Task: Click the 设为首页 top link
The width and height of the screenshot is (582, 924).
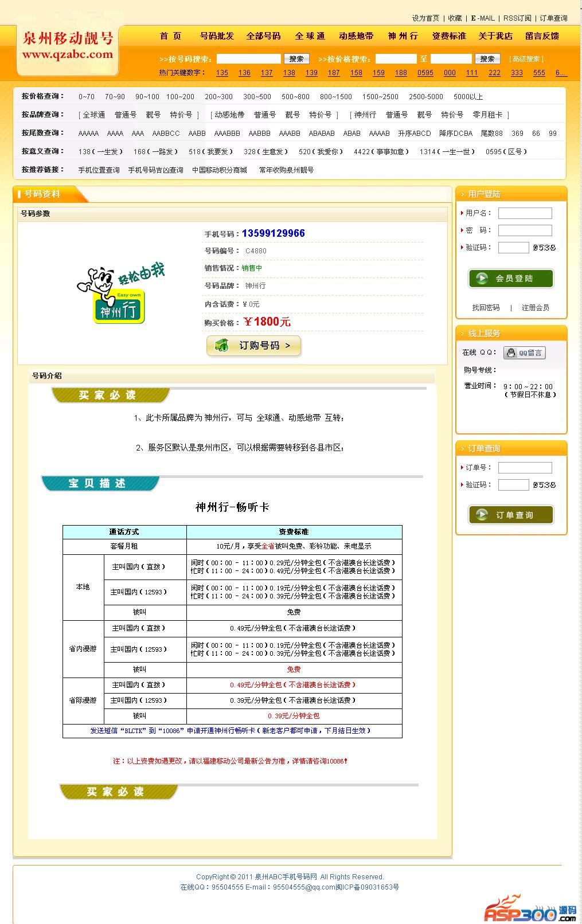Action: click(425, 18)
